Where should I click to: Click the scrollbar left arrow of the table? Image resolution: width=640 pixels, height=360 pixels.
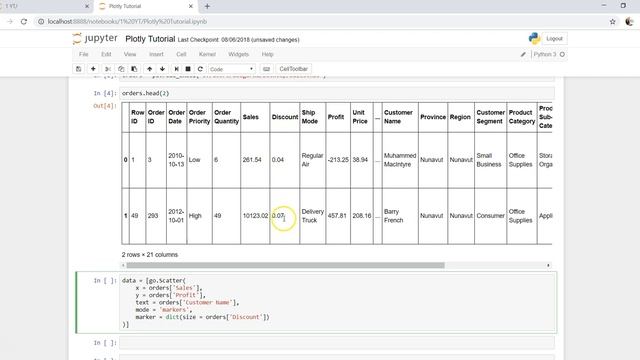[123, 265]
